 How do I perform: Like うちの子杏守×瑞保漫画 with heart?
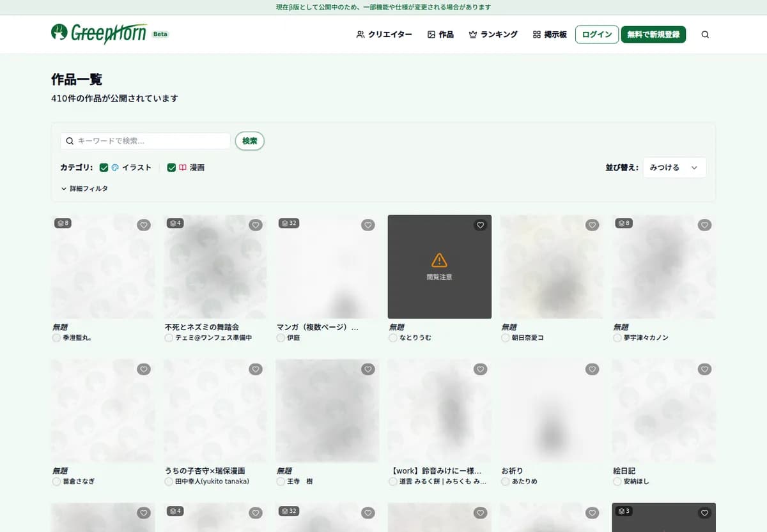click(256, 369)
